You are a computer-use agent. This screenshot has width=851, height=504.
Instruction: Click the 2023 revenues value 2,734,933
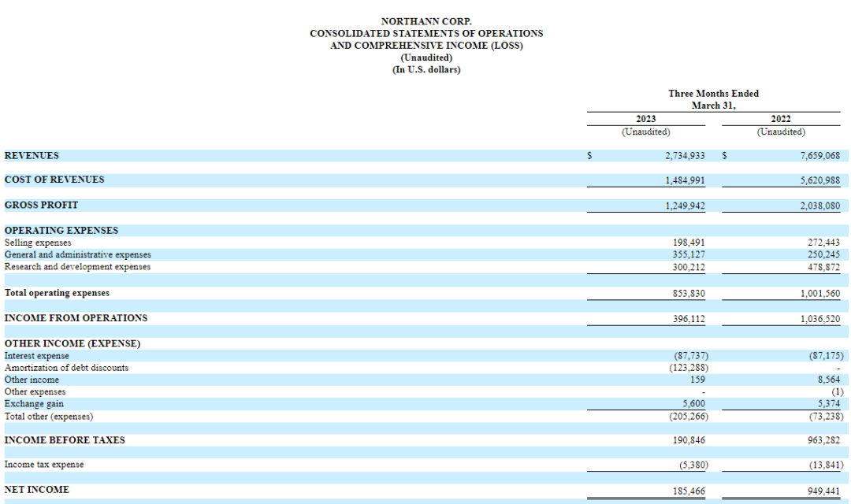[685, 156]
